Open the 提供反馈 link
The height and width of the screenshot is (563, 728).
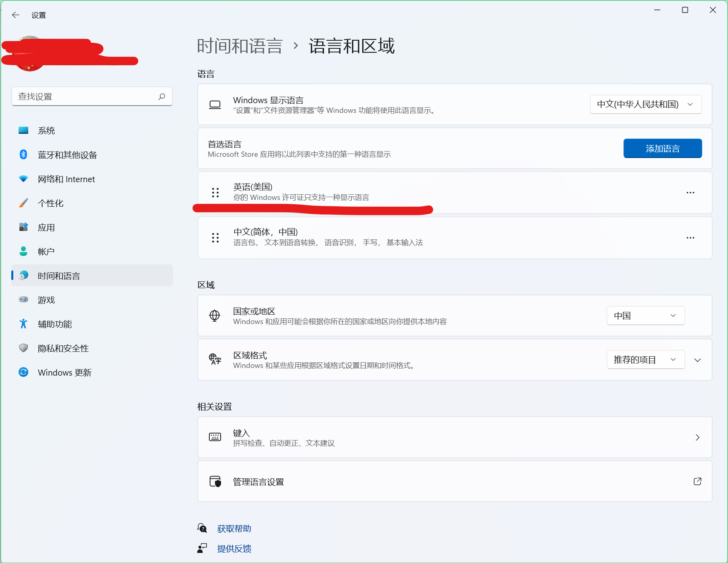[234, 548]
